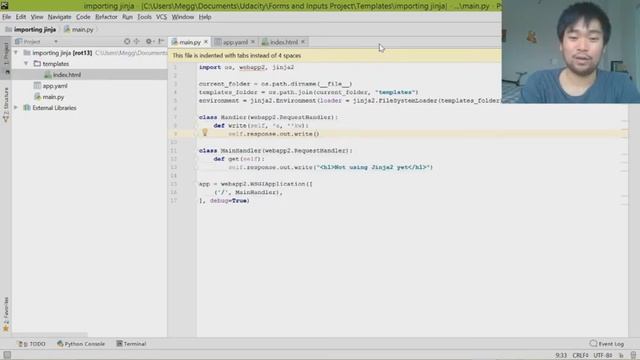Viewport: 640px width, 360px height.
Task: Open the Terminal tool window
Action: [x=131, y=344]
